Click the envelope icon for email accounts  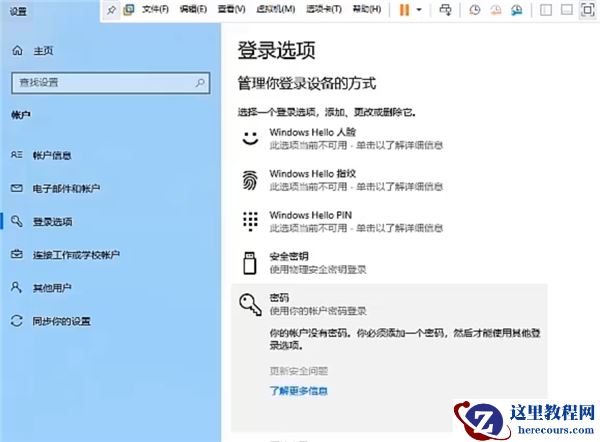17,188
